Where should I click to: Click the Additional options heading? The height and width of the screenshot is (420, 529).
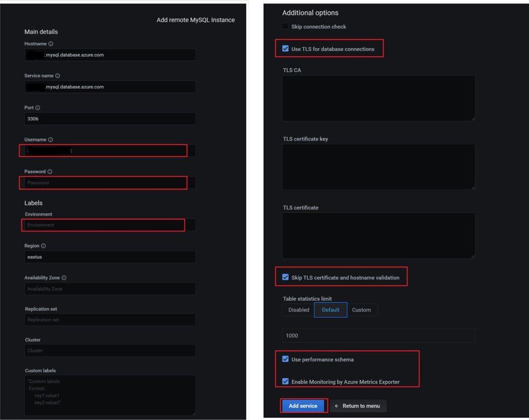pyautogui.click(x=310, y=13)
